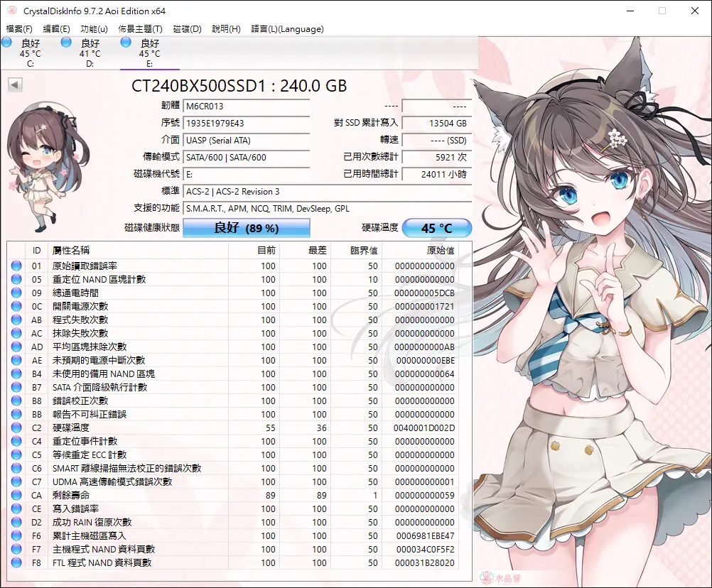Click the standard field ACS-2 Revision 3

(328, 192)
